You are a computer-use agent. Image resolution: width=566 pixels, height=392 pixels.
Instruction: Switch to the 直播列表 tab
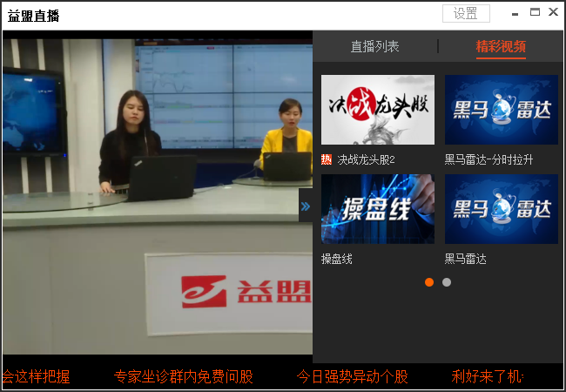coord(374,46)
